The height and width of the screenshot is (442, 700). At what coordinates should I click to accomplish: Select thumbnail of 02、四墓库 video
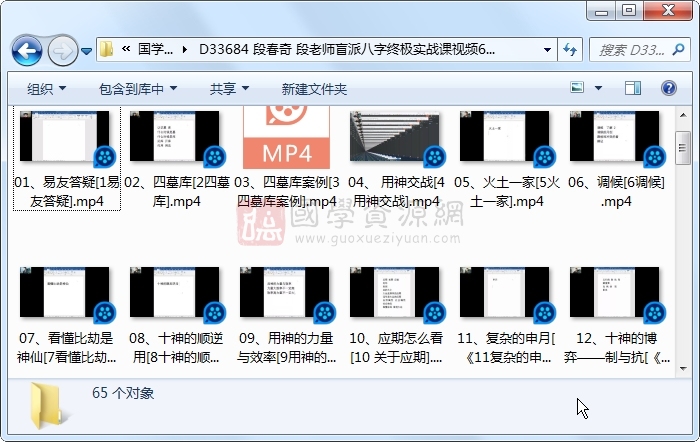175,136
